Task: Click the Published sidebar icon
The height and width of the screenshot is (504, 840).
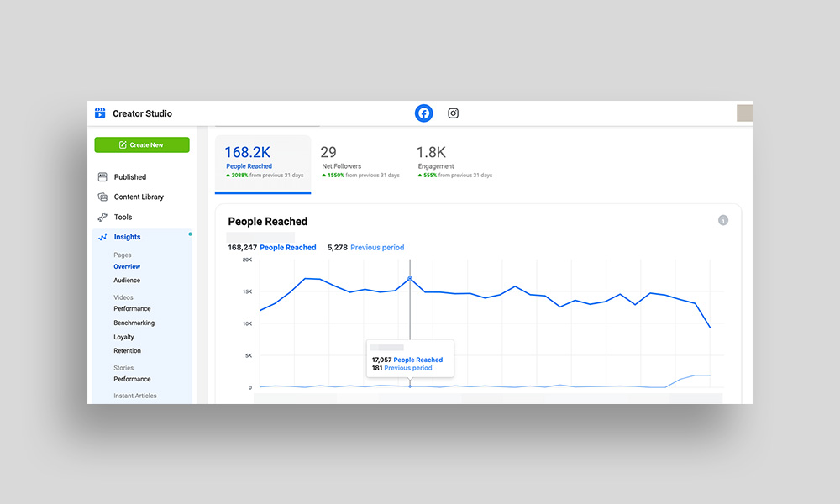Action: (102, 177)
